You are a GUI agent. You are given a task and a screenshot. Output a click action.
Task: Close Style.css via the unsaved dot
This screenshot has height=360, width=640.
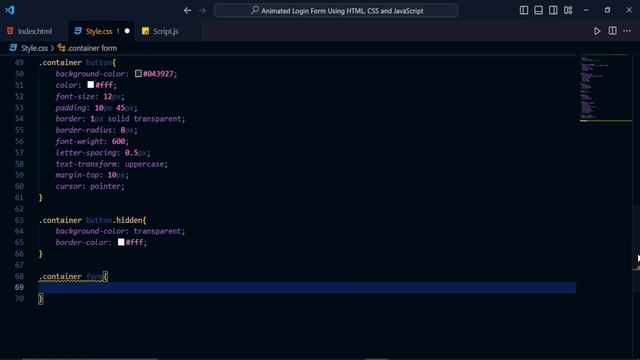point(127,31)
